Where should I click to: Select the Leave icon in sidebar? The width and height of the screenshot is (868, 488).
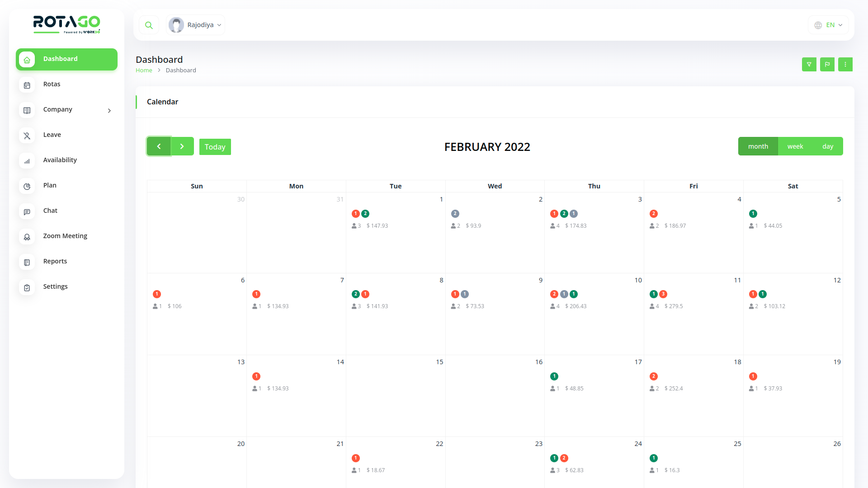pos(27,136)
